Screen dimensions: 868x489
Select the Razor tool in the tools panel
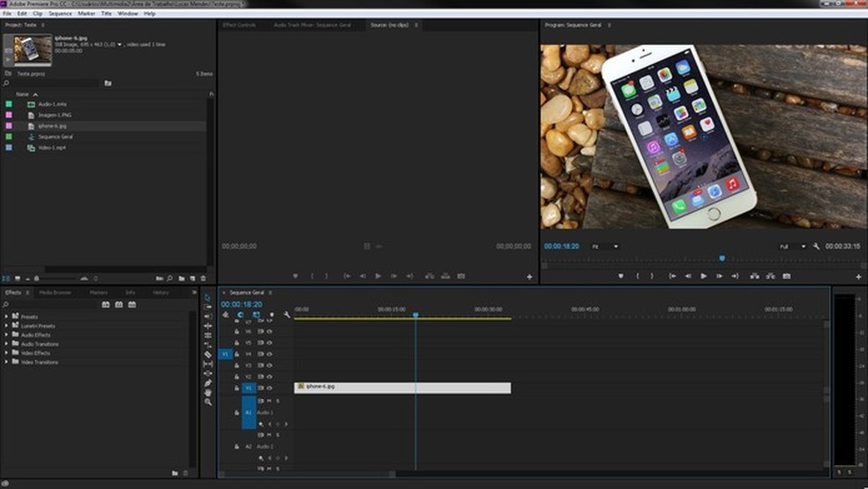pos(208,354)
